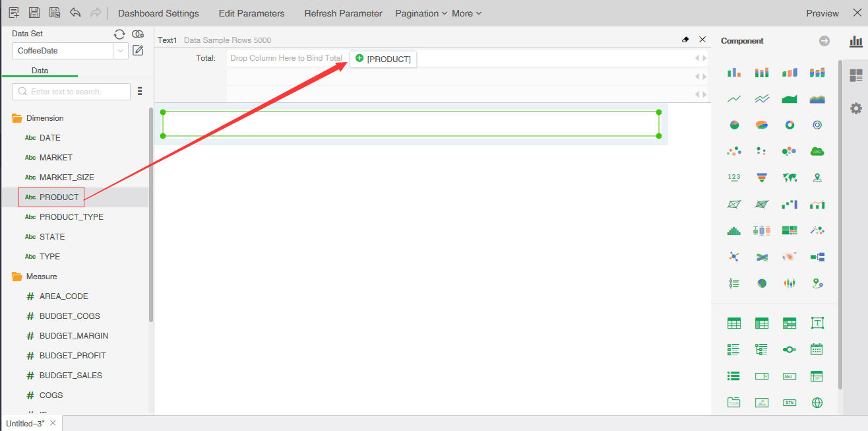The image size is (868, 431).
Task: Switch to the chart components sidebar view
Action: coord(855,42)
